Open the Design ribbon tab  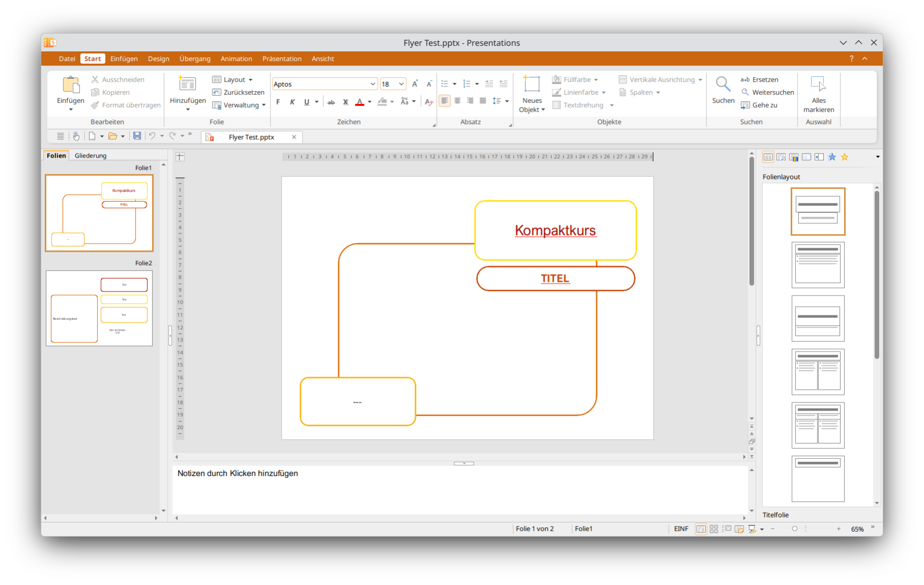(x=159, y=58)
